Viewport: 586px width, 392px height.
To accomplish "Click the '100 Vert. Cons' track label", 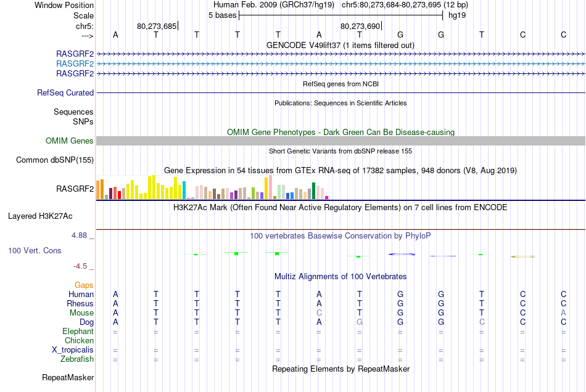I will [x=35, y=250].
